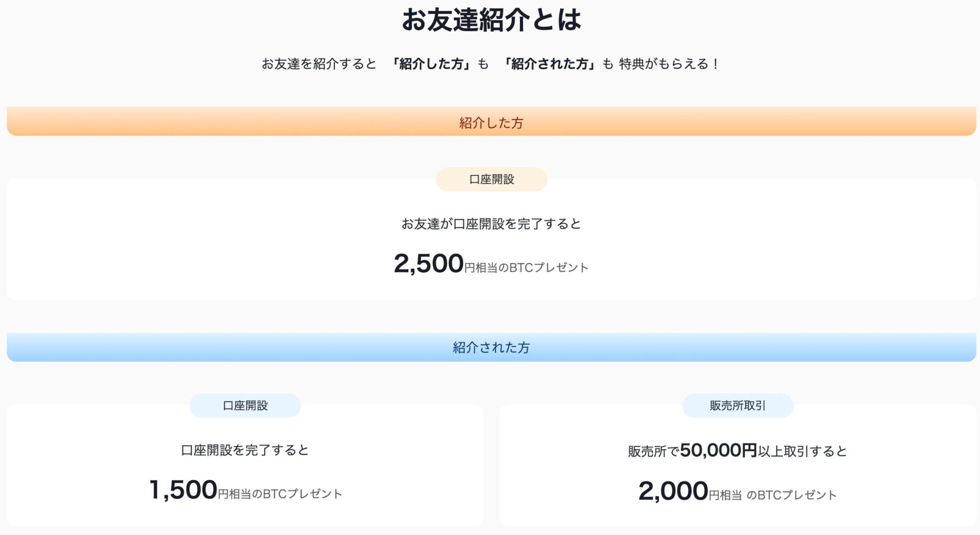Click text お友達が口座開設を完了すると
This screenshot has height=535, width=980.
point(491,224)
